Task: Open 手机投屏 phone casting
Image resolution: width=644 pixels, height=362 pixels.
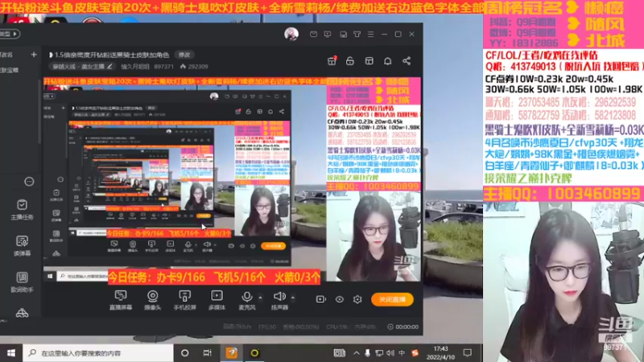Action: coord(184,299)
